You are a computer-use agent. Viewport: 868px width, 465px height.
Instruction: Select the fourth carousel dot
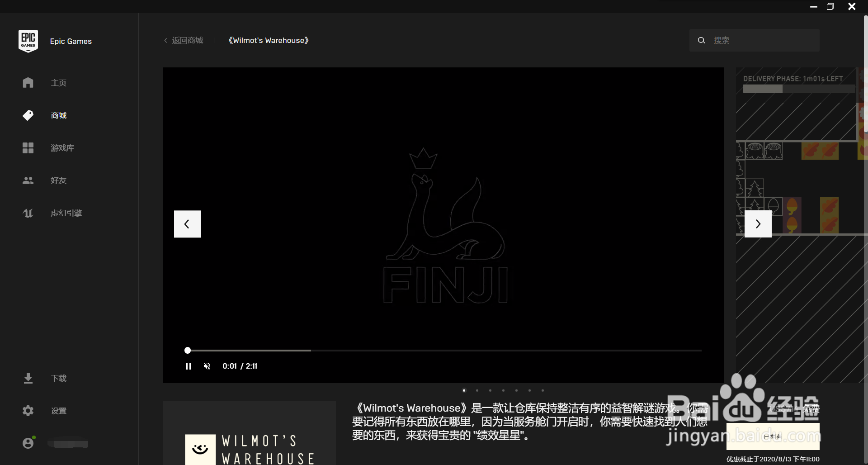pos(503,390)
